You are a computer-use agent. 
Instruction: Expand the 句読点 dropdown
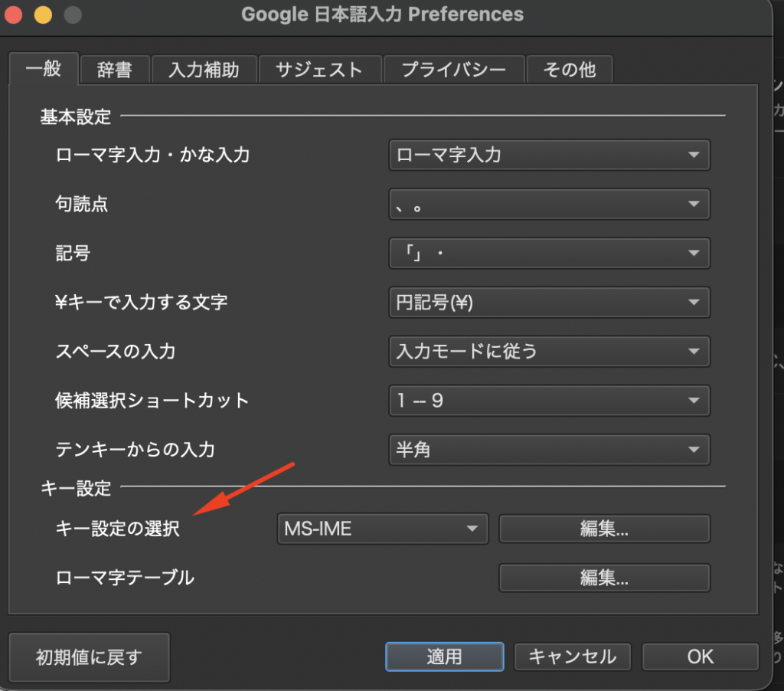(x=549, y=204)
